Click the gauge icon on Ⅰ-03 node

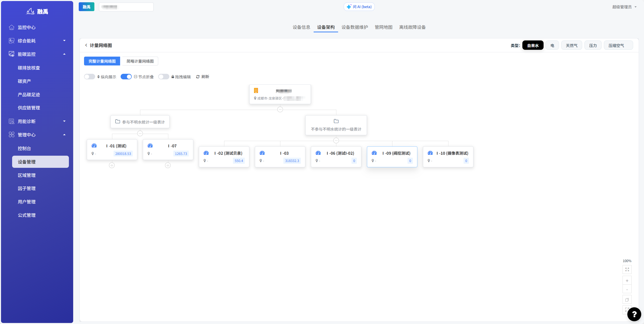[x=262, y=153]
